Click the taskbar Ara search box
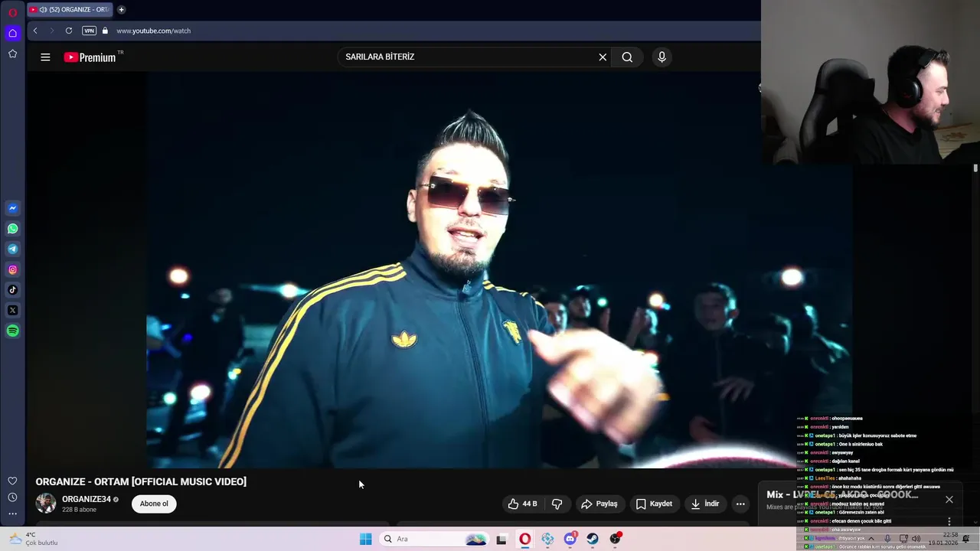Screen dimensions: 980x551 [x=434, y=539]
